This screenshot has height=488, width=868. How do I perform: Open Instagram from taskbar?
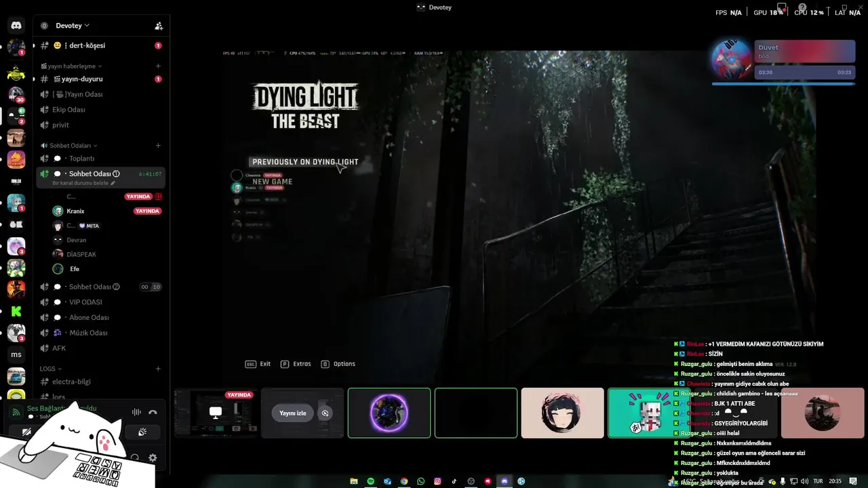pos(437,481)
